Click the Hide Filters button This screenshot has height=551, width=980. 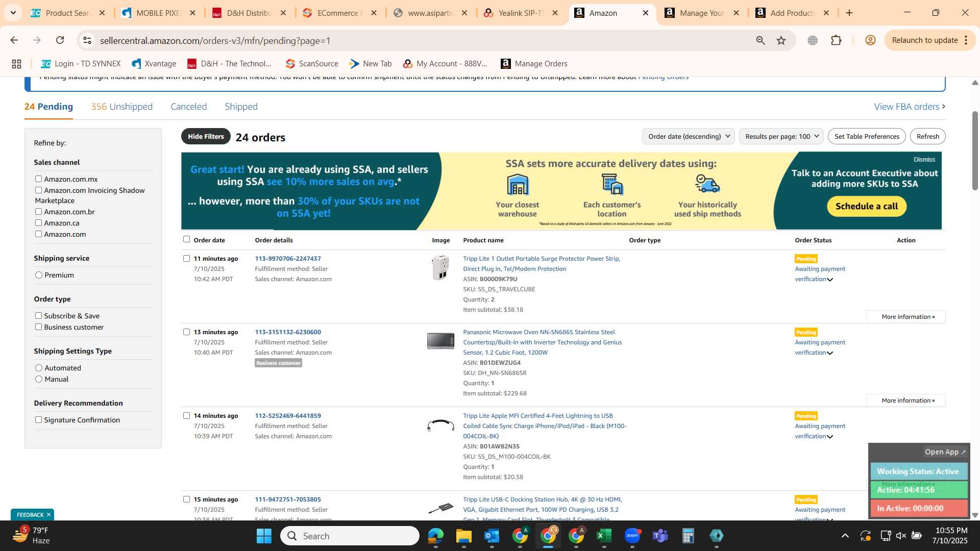pos(206,136)
